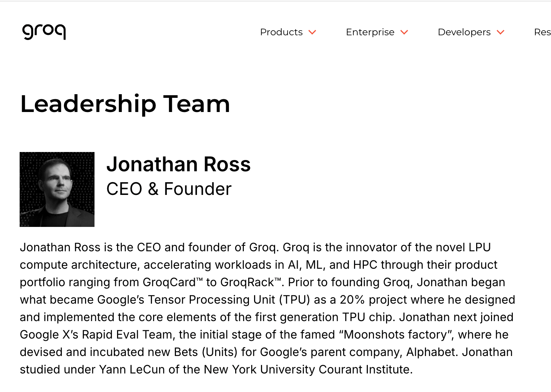Image resolution: width=551 pixels, height=392 pixels.
Task: Click the "Moonshots factory" quoted phrase
Action: point(396,335)
